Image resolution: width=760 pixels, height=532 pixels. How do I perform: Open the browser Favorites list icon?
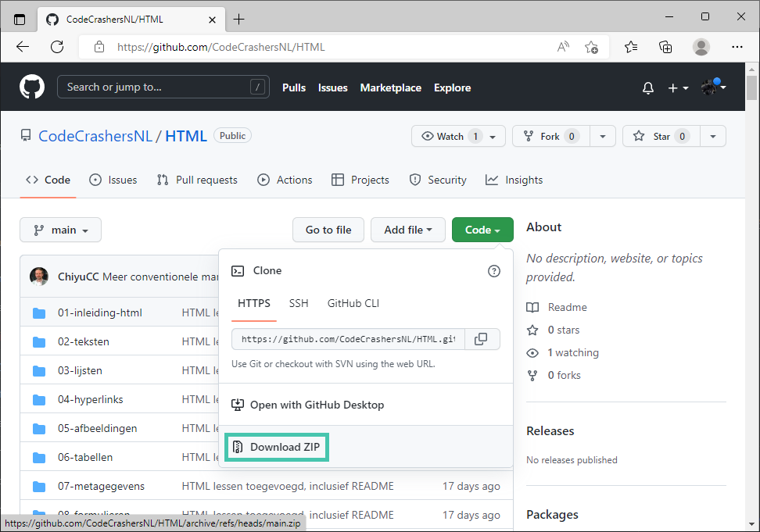coord(630,47)
